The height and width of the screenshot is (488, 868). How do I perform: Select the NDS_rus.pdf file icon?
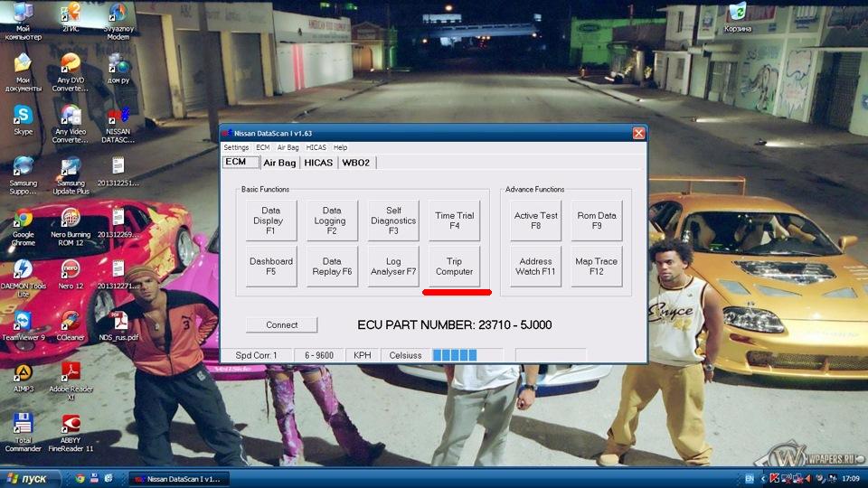pos(118,326)
